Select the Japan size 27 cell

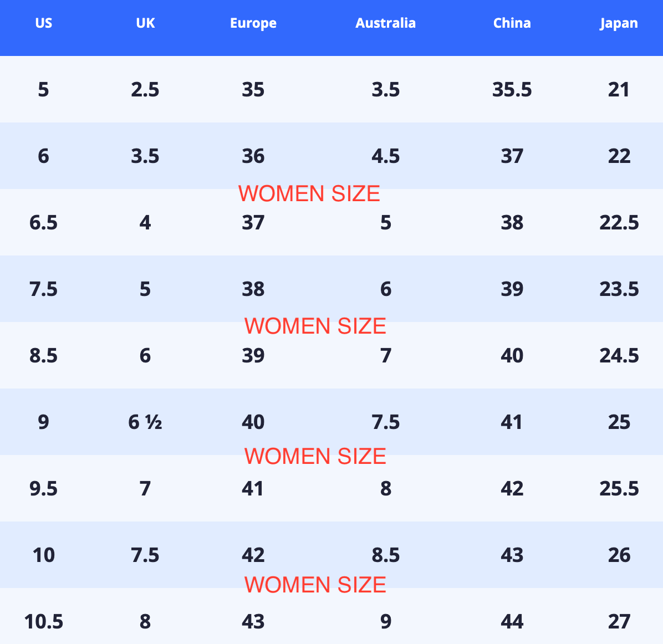[619, 622]
